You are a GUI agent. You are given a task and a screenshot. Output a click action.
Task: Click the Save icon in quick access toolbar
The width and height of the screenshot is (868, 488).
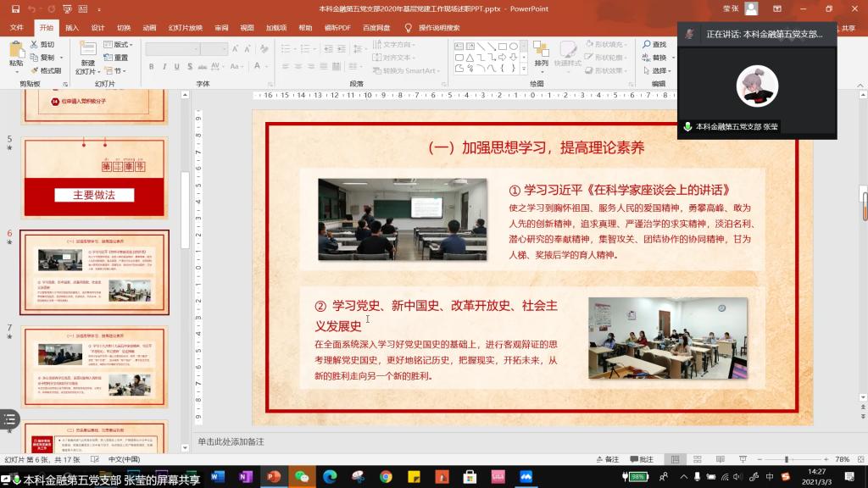14,8
